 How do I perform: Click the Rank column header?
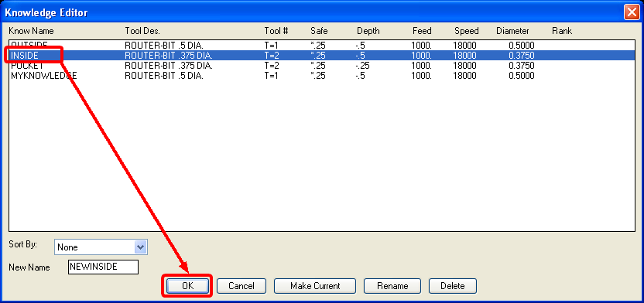pyautogui.click(x=562, y=31)
